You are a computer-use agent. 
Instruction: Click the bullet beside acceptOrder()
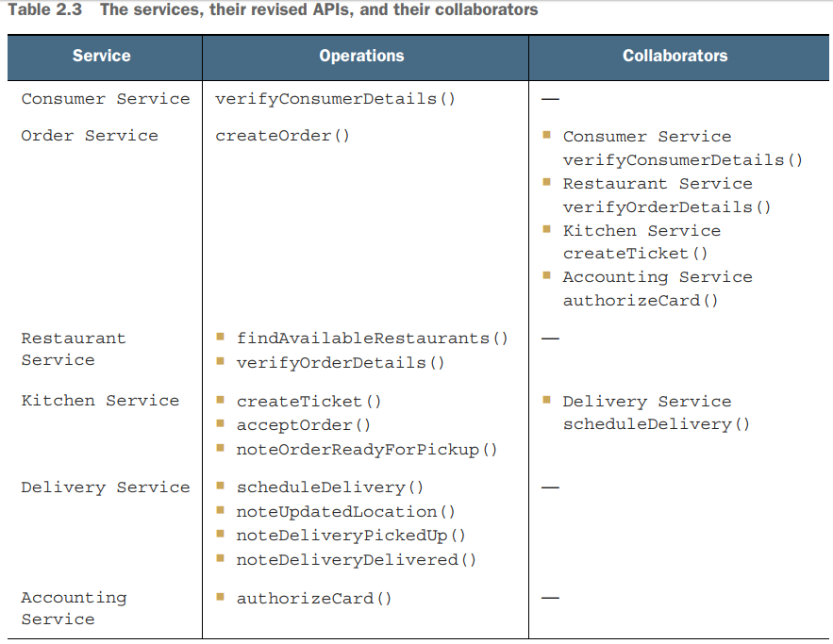click(220, 424)
